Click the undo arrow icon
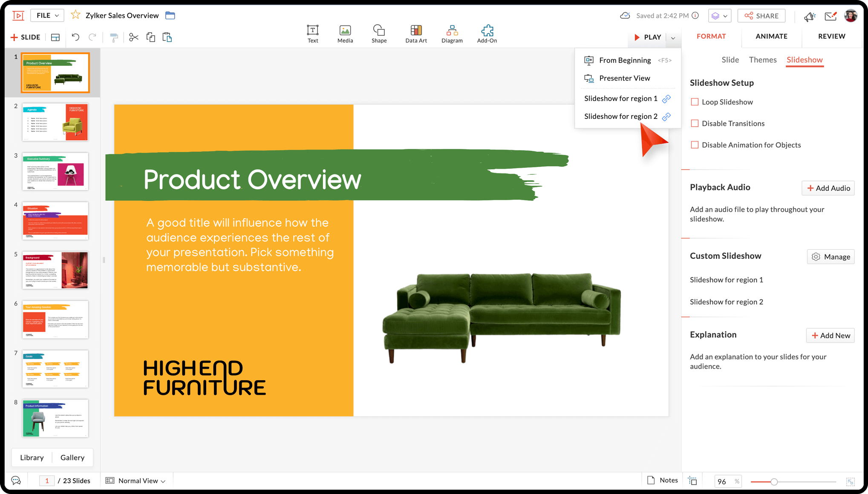Screen dimensions: 868x494 click(75, 37)
